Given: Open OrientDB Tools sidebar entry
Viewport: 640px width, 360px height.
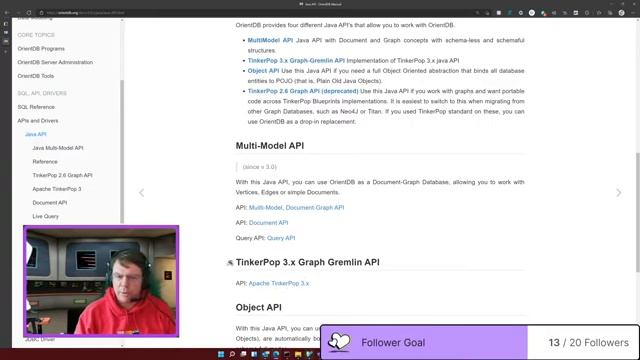Looking at the screenshot, I should click(x=36, y=76).
